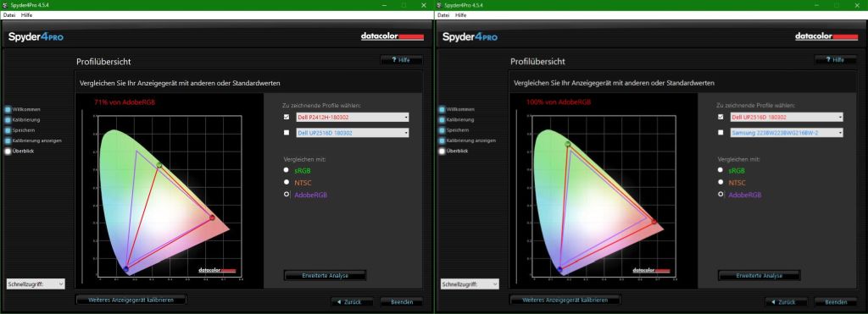Click Spyder4Pro title bar icon in left window
The image size is (868, 314).
point(5,5)
